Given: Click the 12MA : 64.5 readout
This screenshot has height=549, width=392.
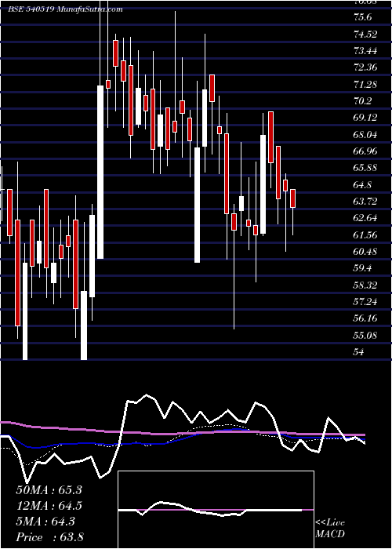Looking at the screenshot, I should [49, 506].
